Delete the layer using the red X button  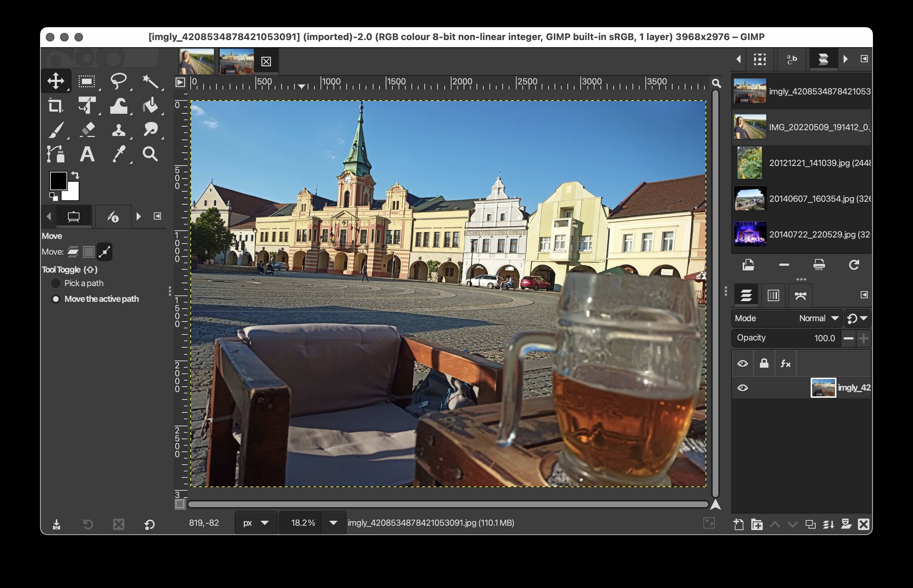863,524
